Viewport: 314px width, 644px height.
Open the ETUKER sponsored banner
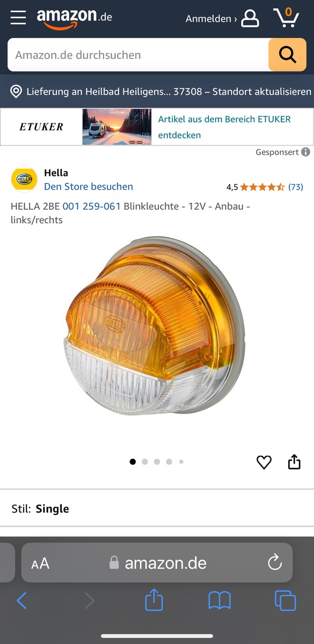click(157, 127)
